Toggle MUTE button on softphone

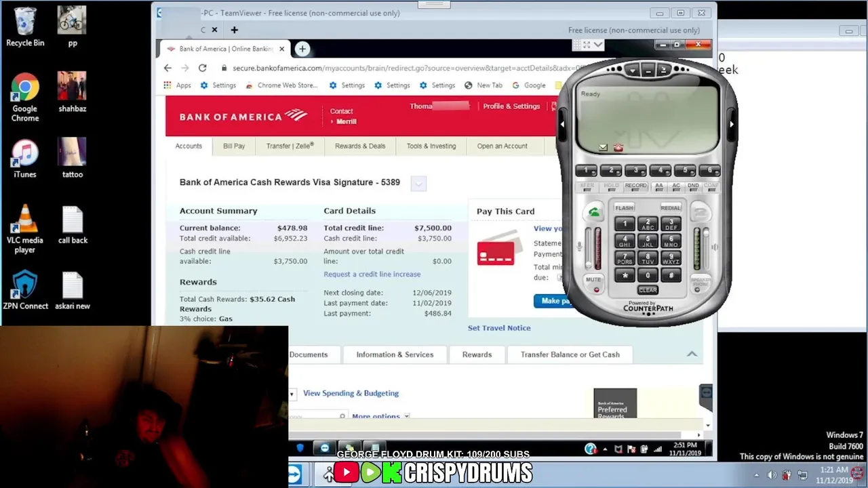coord(593,283)
